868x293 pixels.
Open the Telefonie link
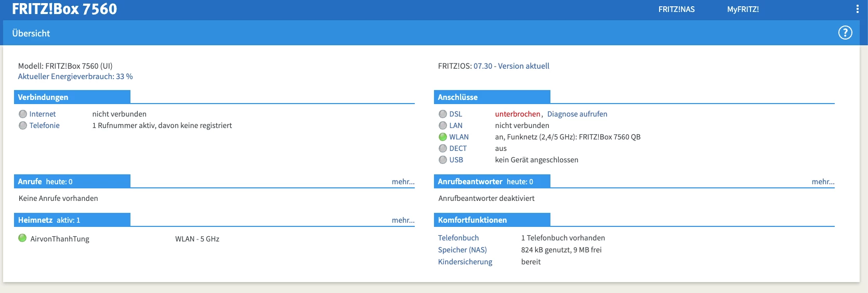coord(44,125)
